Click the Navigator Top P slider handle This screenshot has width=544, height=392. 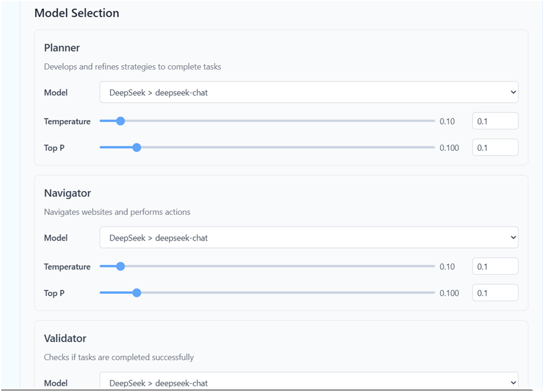tap(136, 293)
